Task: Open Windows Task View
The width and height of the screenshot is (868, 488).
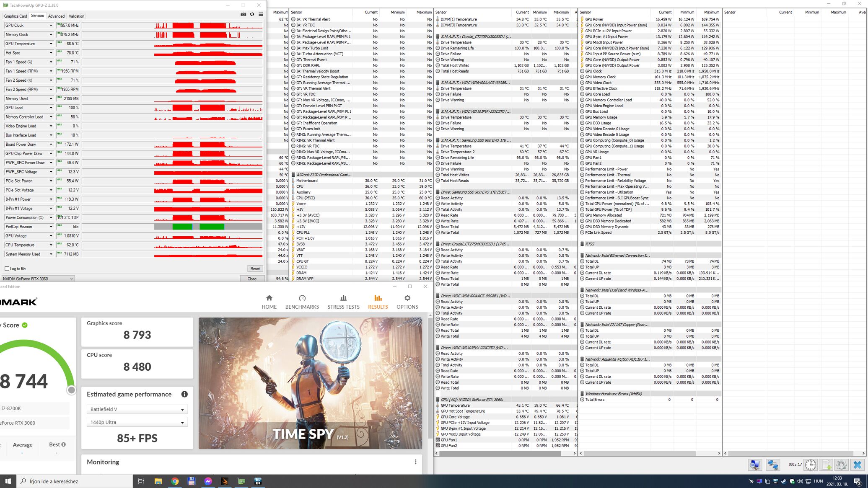Action: (x=141, y=481)
